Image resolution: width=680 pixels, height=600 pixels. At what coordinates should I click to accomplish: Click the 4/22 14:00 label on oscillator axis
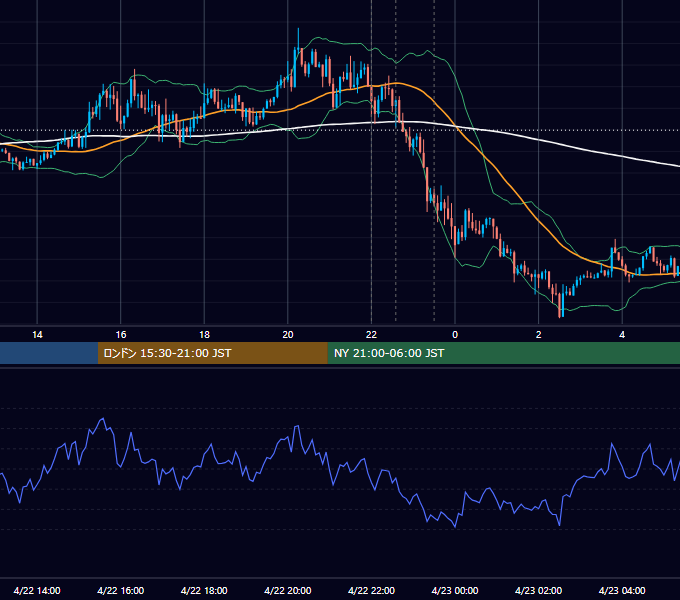(x=37, y=590)
